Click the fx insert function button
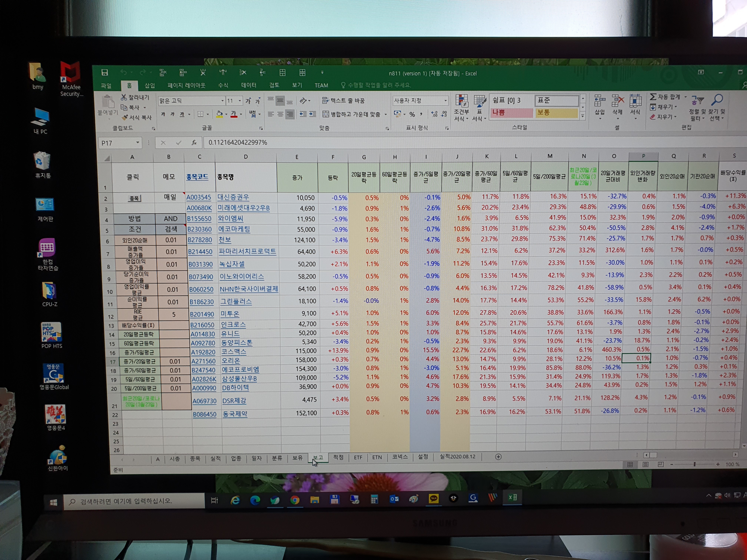 coord(194,143)
